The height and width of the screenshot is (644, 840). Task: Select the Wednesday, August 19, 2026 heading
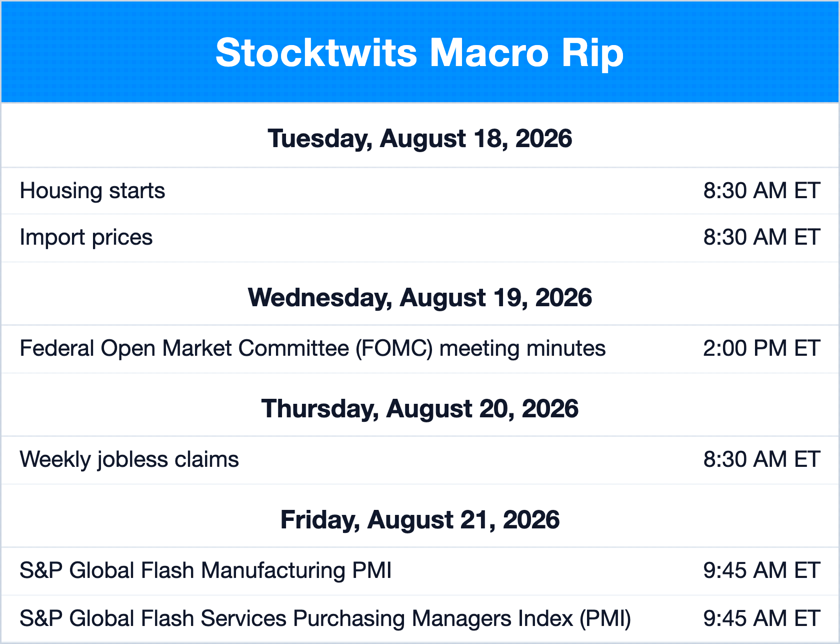coord(419,298)
